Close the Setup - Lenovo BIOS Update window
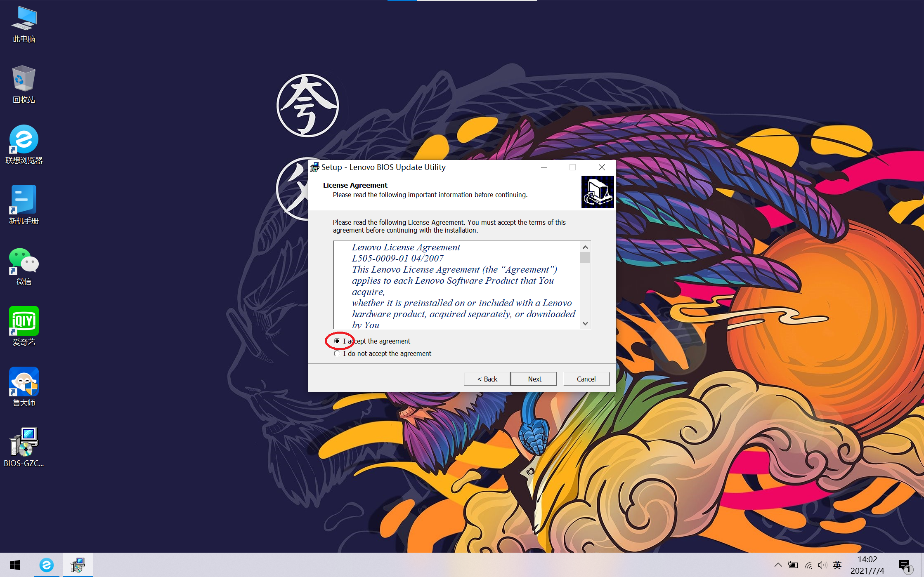924x577 pixels. tap(602, 167)
